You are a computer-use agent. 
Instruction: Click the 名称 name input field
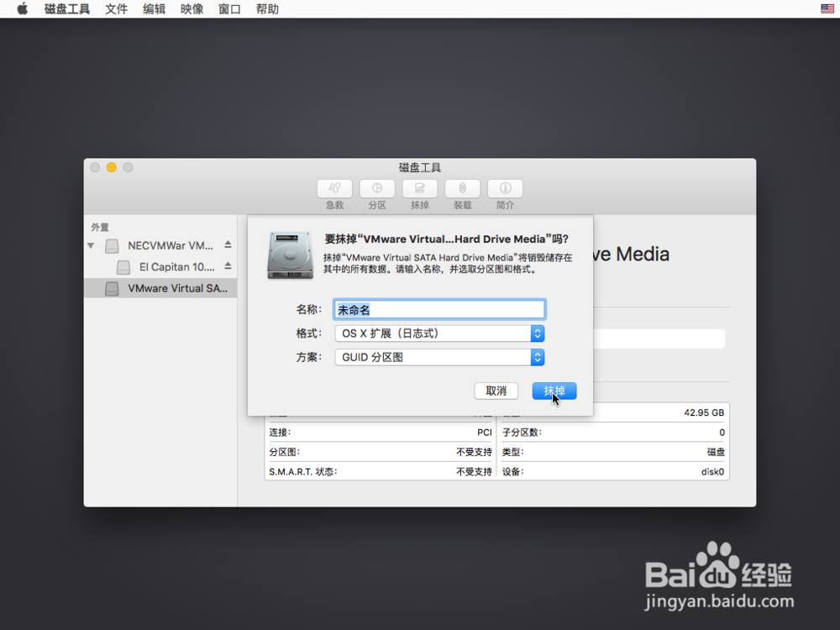click(440, 310)
